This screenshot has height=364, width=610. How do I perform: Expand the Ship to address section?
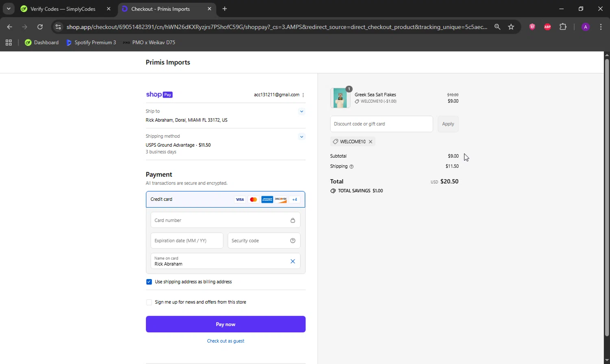click(x=301, y=111)
